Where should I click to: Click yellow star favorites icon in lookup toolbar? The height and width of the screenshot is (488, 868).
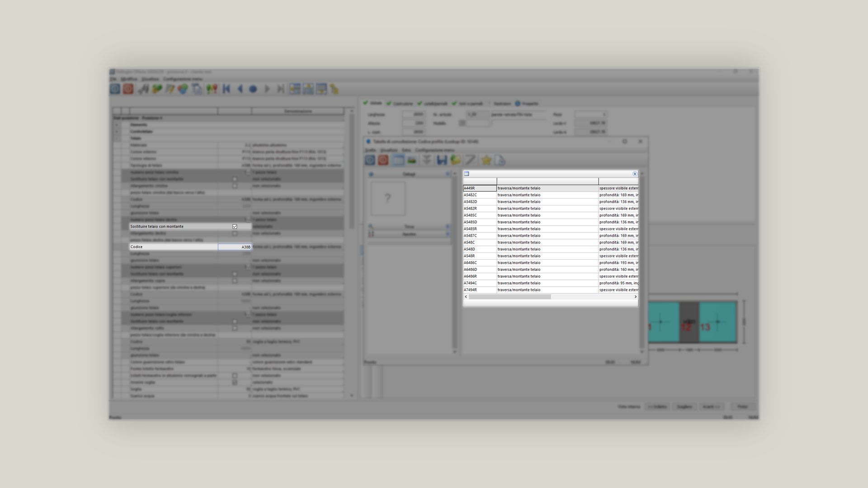tap(486, 160)
